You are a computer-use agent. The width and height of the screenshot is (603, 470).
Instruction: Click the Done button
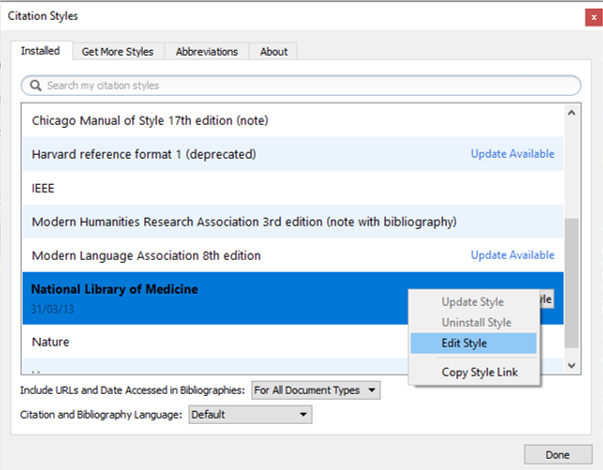pos(558,455)
